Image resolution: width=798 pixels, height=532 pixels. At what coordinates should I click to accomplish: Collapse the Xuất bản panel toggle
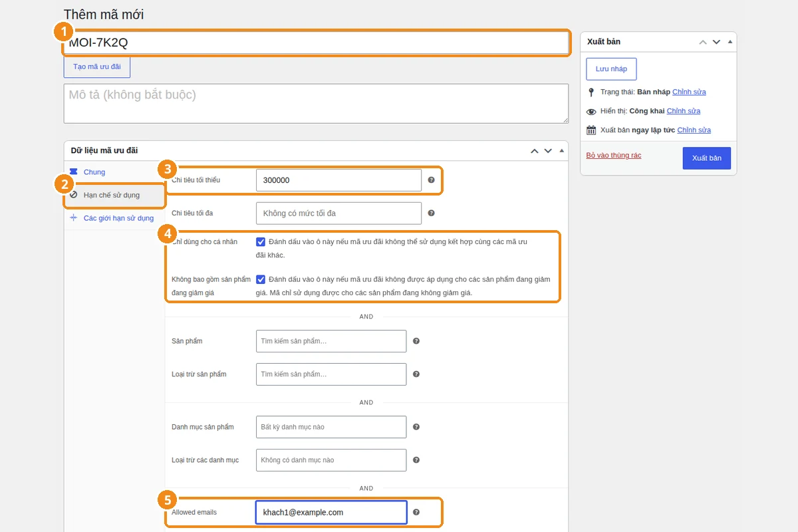731,42
